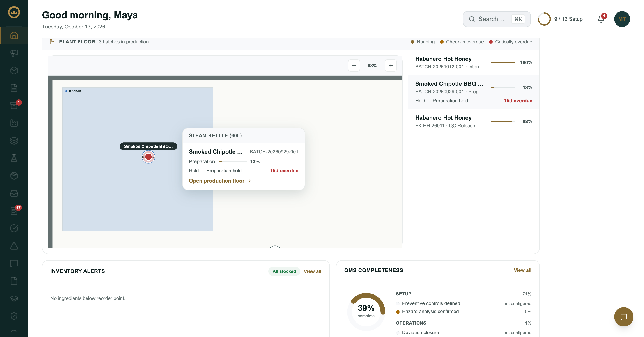Screen dimensions: 644x337
Task: Open the 9 / 12 Setup progress
Action: pyautogui.click(x=560, y=19)
